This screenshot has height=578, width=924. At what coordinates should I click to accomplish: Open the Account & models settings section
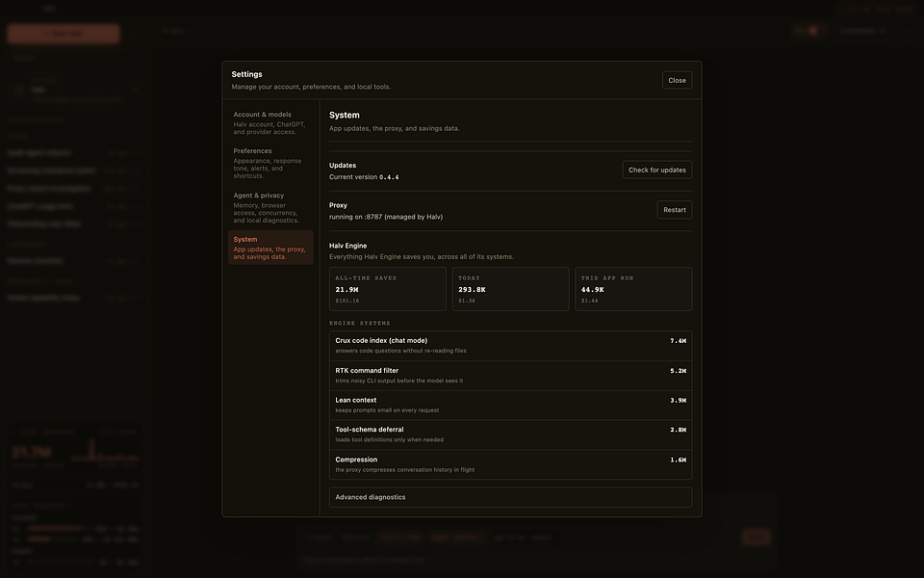(x=269, y=122)
